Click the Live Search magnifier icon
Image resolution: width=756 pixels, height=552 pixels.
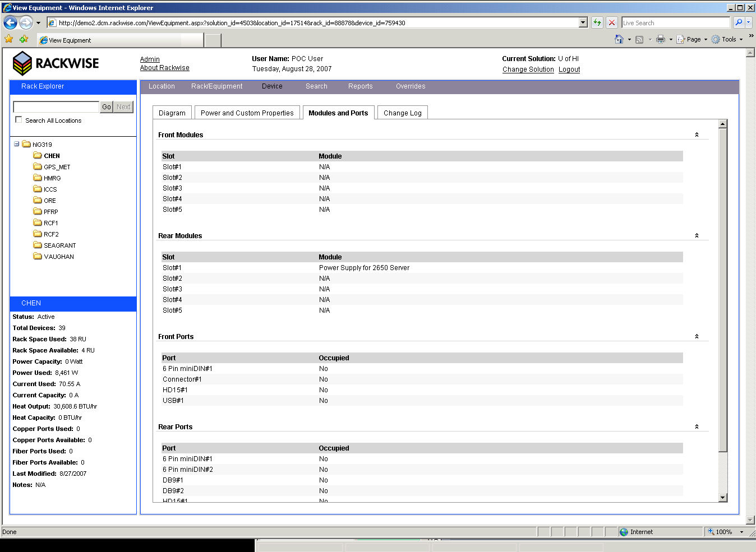pos(739,22)
